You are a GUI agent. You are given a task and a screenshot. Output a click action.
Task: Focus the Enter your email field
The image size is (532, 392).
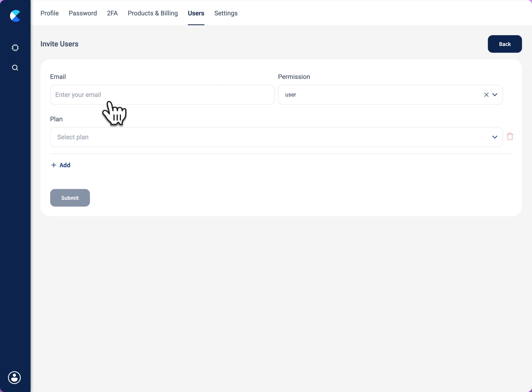click(162, 95)
